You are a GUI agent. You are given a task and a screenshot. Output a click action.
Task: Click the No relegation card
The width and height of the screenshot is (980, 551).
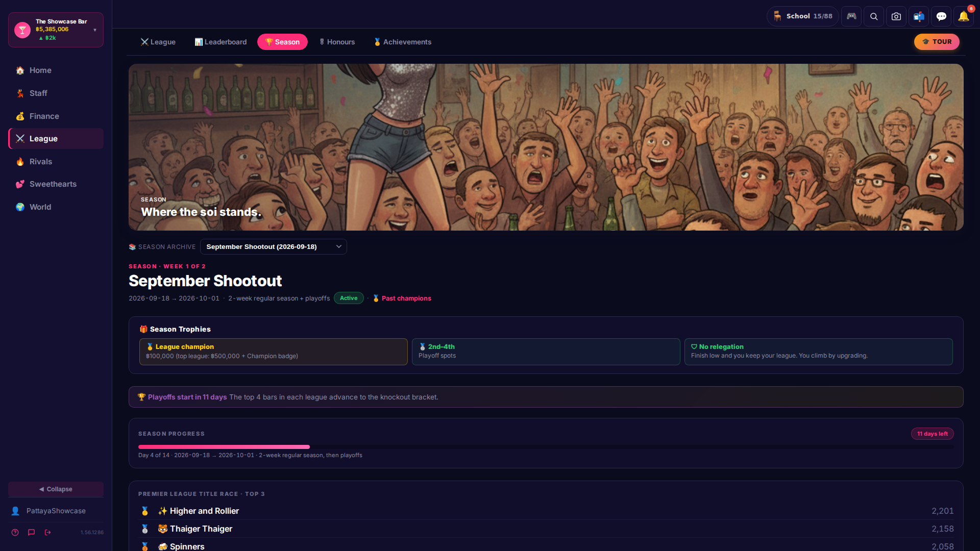click(x=819, y=352)
